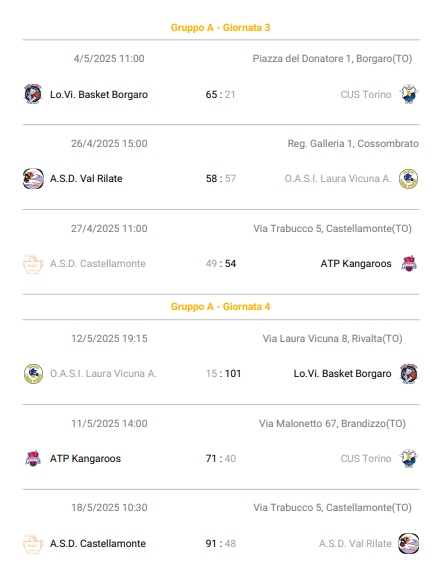This screenshot has height=562, width=435.
Task: Select A.S.D. Castellamonte logo in 49:54 match
Action: pos(33,264)
